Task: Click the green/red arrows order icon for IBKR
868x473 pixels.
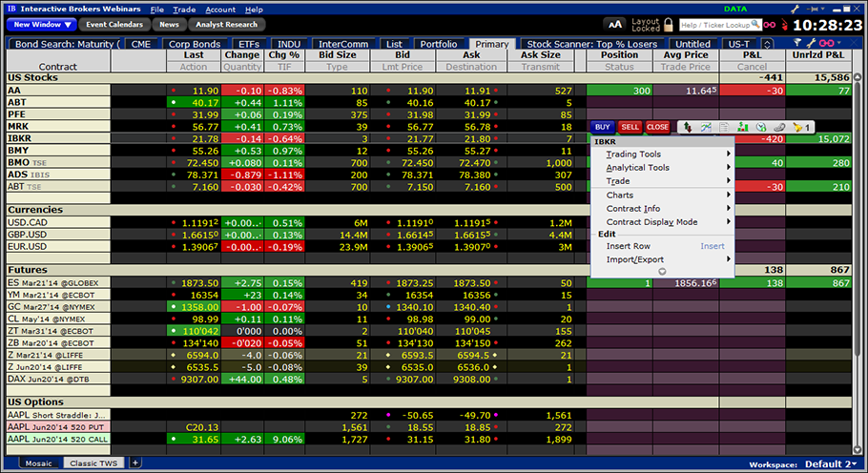Action: pos(687,127)
